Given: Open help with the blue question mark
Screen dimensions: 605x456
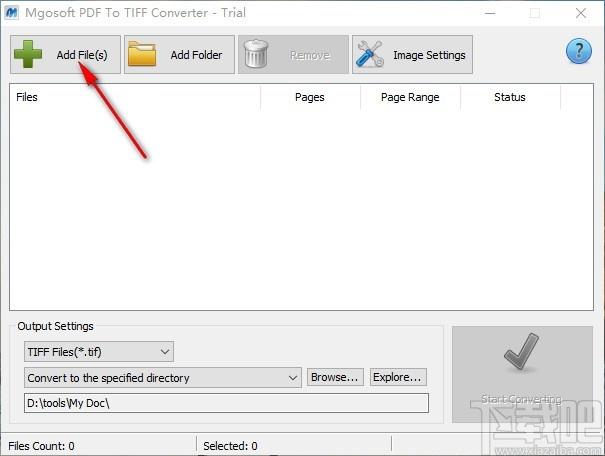Looking at the screenshot, I should (x=578, y=51).
